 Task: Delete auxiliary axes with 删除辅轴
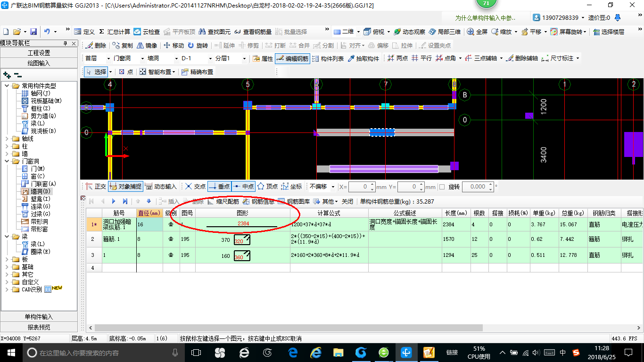[x=522, y=58]
